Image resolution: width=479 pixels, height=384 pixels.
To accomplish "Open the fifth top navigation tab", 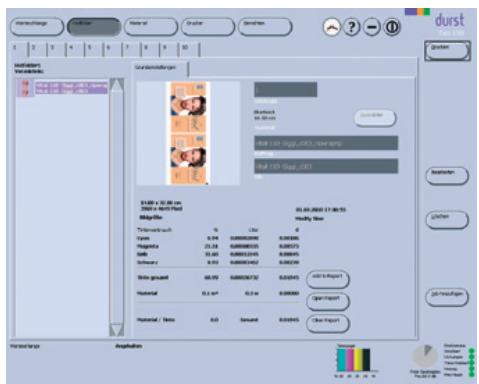I will point(265,27).
